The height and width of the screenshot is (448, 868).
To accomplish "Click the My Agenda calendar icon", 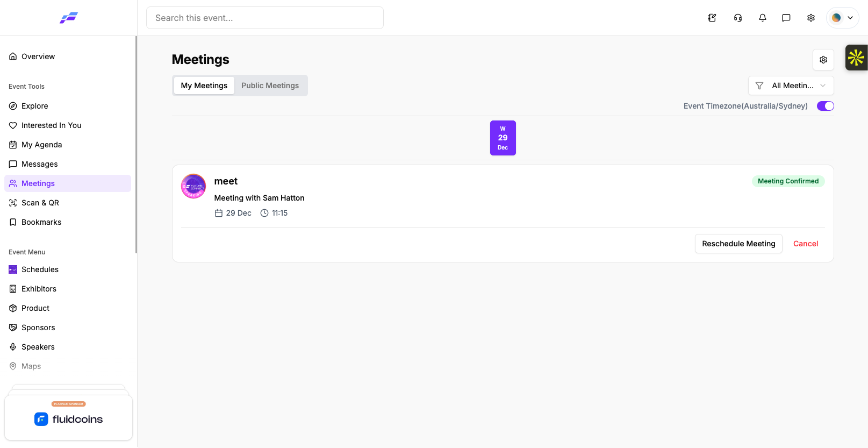I will click(x=13, y=145).
